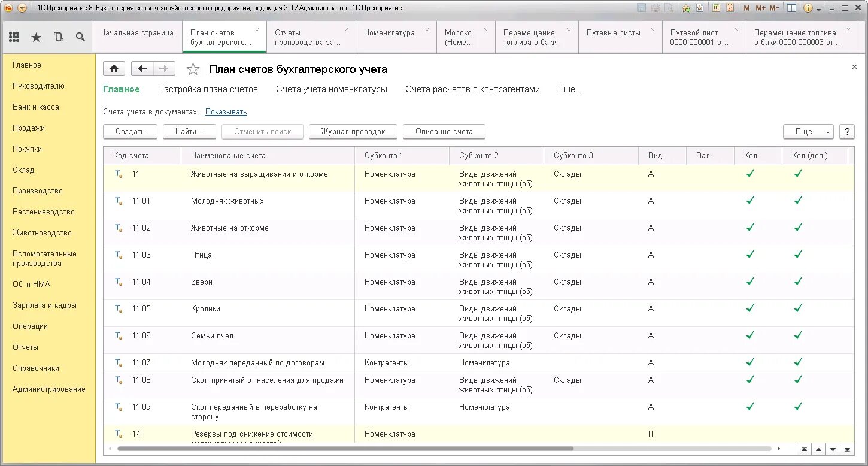
Task: Open the calendar icon in title bar
Action: [x=730, y=8]
